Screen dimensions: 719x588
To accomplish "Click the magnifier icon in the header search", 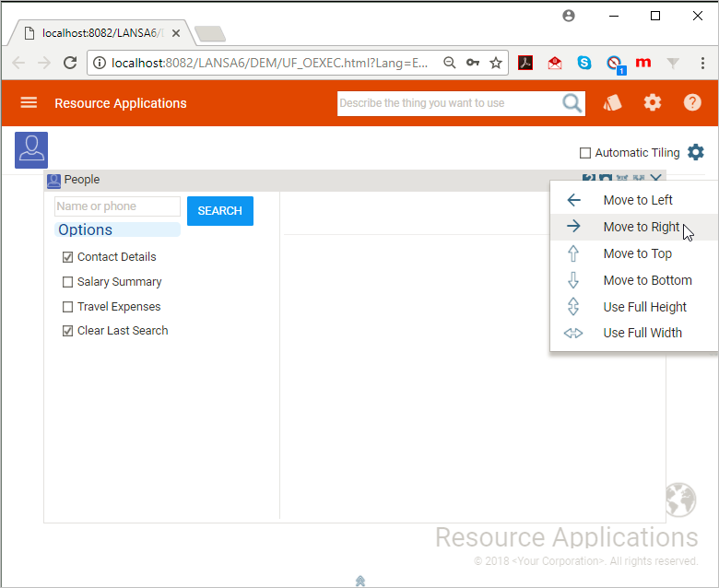I will [x=572, y=103].
